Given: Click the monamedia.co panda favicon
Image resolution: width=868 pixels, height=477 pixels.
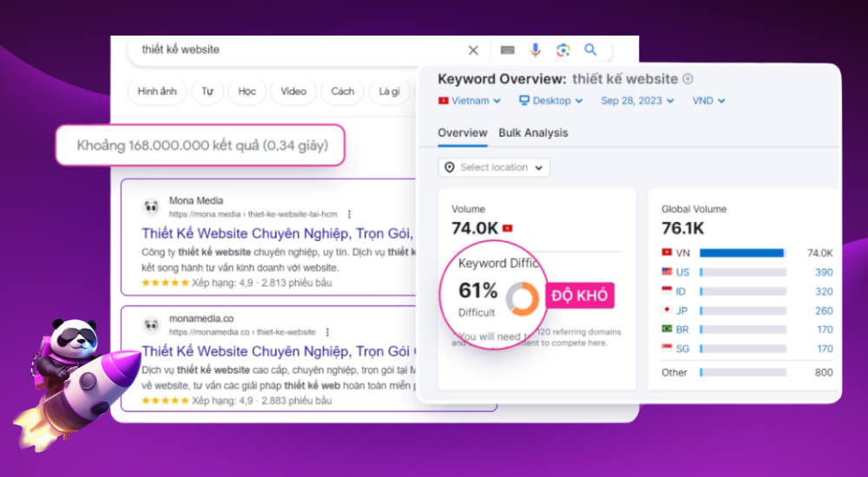Looking at the screenshot, I should point(151,325).
